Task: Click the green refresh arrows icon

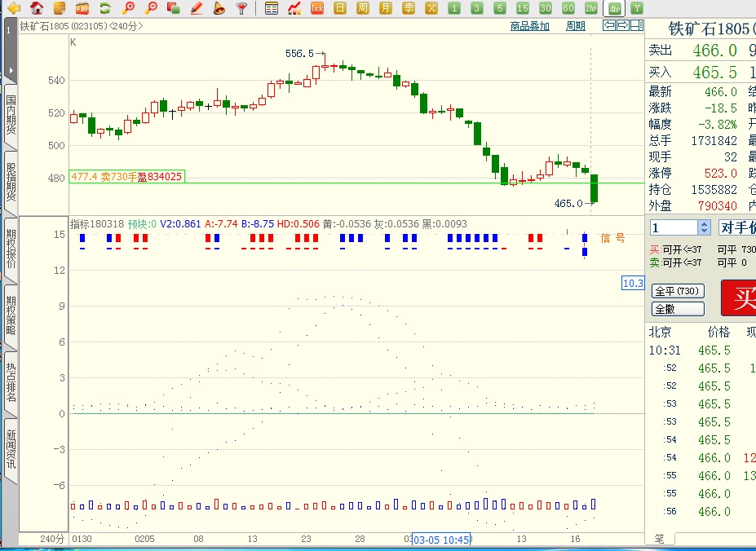Action: 105,8
